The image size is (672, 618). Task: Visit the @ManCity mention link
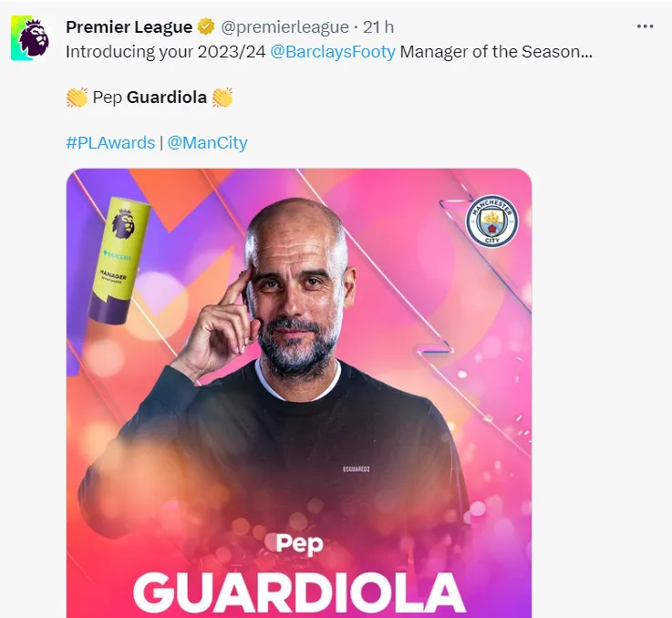coord(207,143)
